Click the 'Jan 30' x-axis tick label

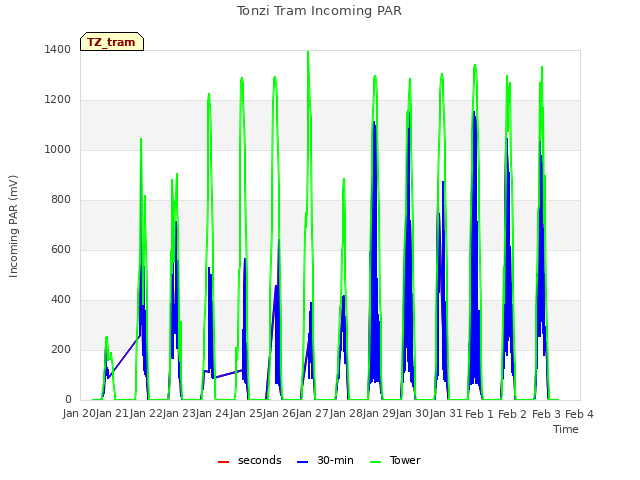pyautogui.click(x=413, y=414)
